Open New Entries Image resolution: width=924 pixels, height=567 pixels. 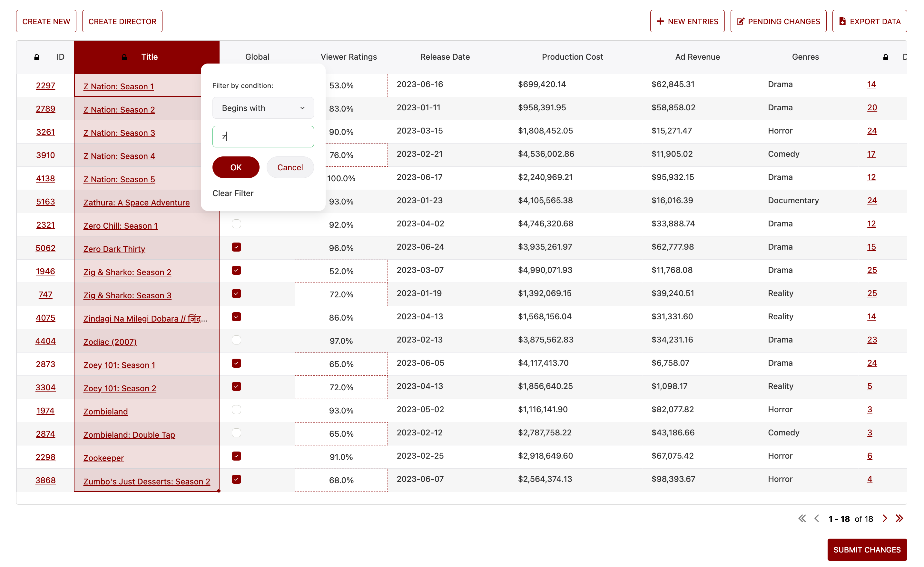pos(687,21)
